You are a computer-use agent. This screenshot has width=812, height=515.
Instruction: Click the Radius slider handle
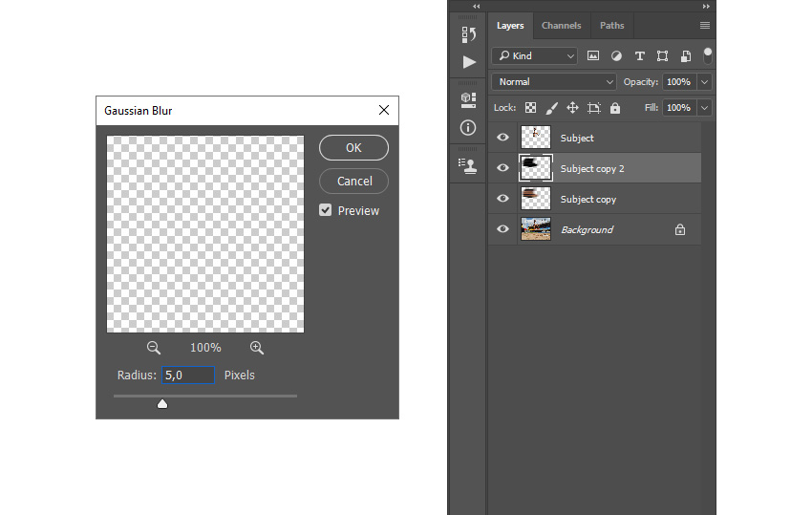[x=162, y=403]
